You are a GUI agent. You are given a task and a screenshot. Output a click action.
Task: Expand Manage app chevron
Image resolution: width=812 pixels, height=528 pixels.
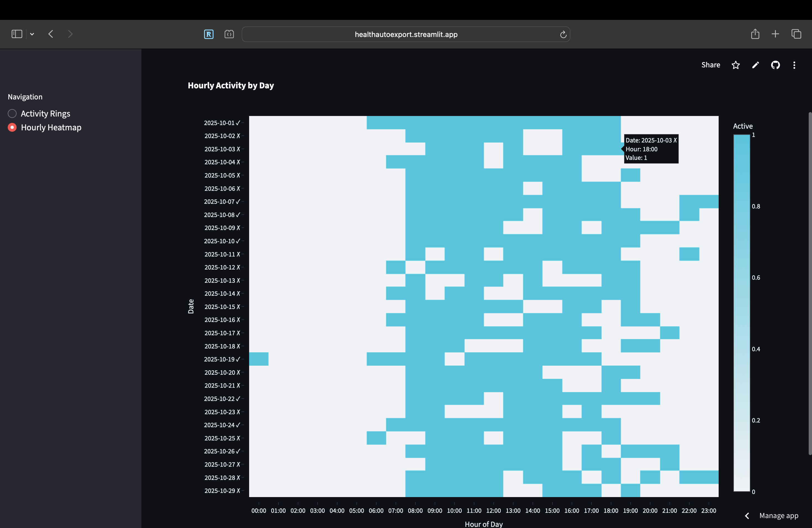point(747,516)
